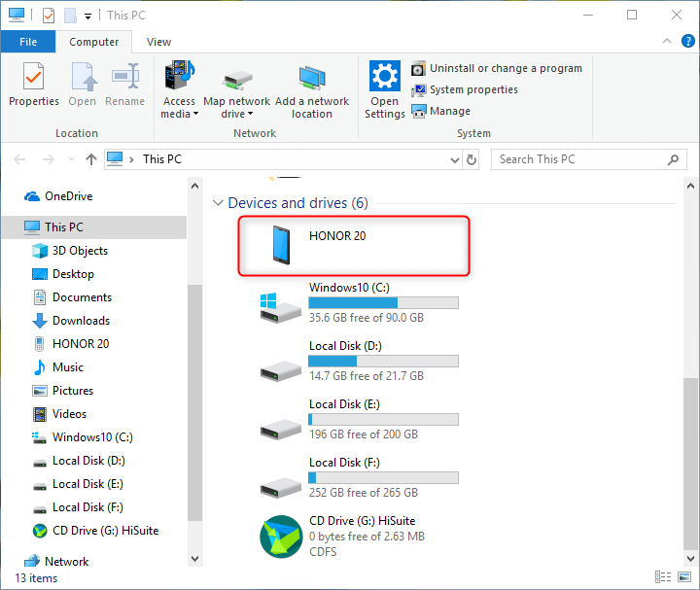Viewport: 700px width, 590px height.
Task: Click Add a network location icon
Action: click(x=312, y=78)
